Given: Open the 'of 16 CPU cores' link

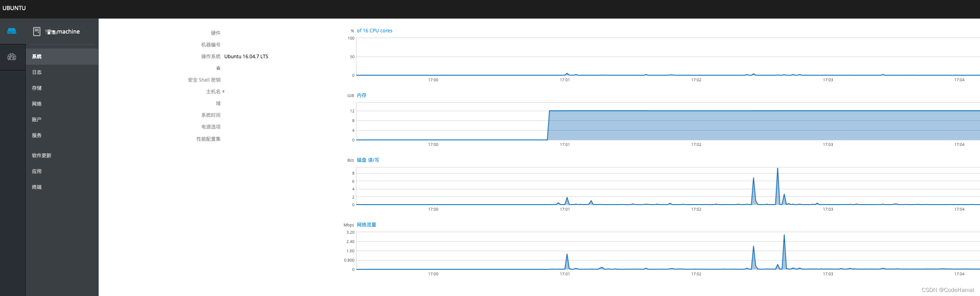Looking at the screenshot, I should coord(374,31).
